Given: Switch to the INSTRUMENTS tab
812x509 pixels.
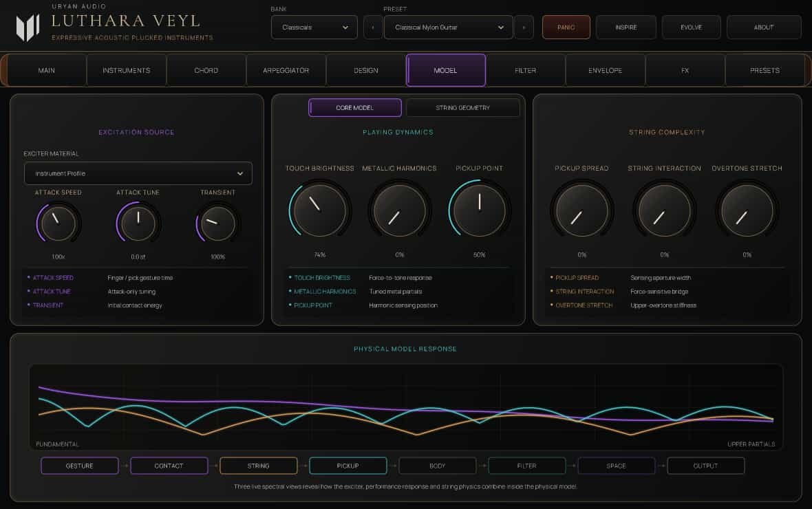Looking at the screenshot, I should pos(127,70).
